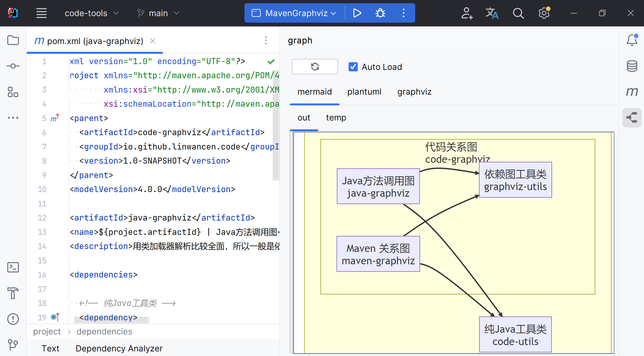Uncheck the Auto Load checkbox
The image size is (644, 356).
coord(353,67)
